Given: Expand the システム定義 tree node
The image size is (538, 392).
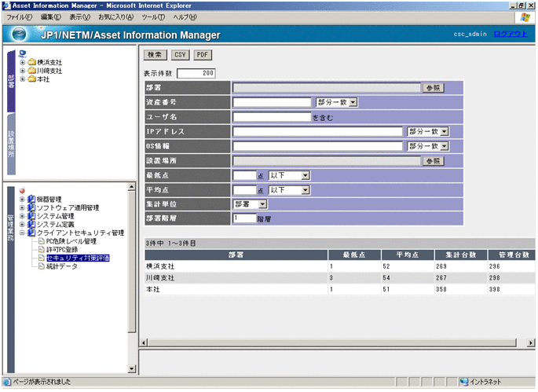Looking at the screenshot, I should point(22,225).
